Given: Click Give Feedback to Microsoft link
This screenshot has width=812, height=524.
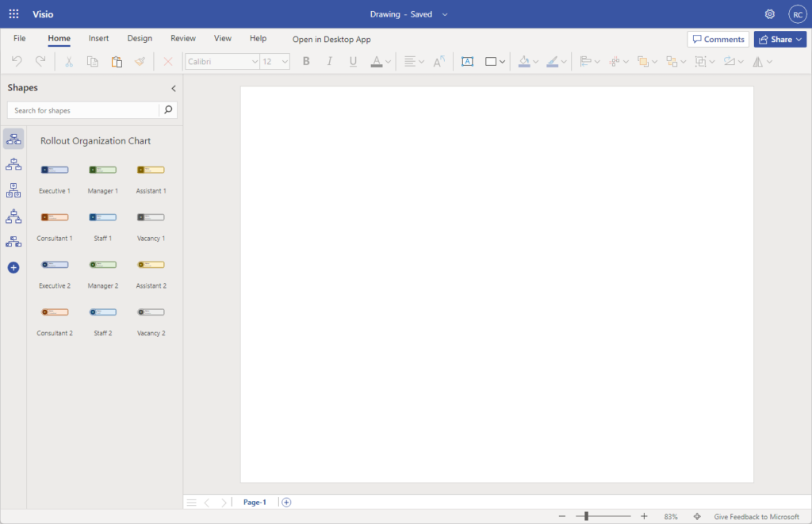Looking at the screenshot, I should [x=756, y=517].
